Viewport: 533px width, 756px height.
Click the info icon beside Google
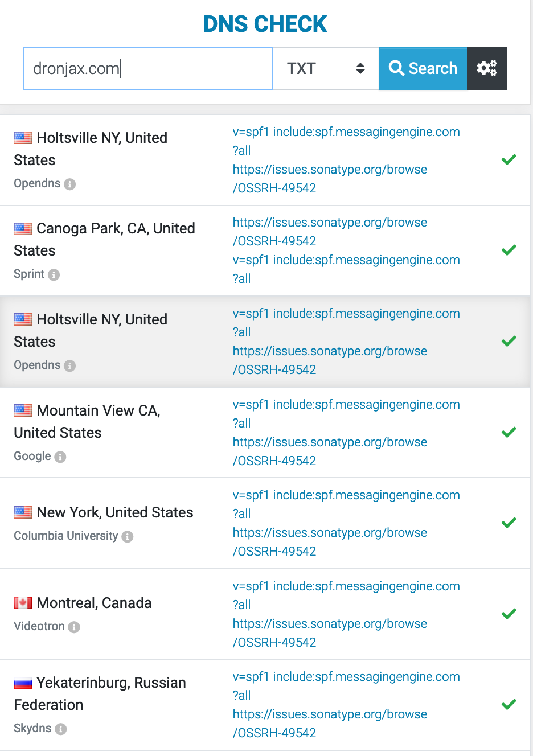click(x=60, y=457)
